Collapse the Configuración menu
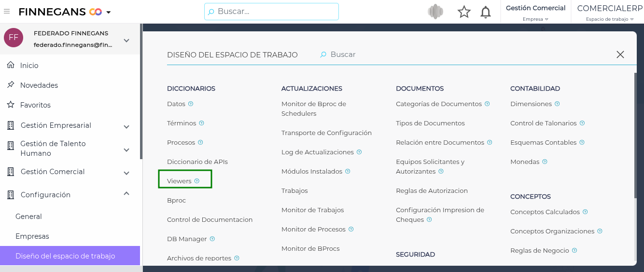The image size is (644, 272). pos(126,193)
